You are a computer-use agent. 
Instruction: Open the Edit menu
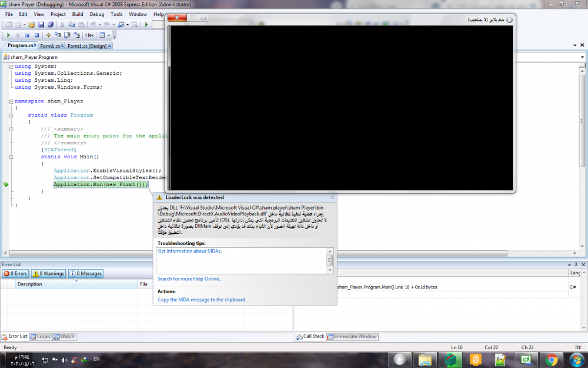[24, 14]
